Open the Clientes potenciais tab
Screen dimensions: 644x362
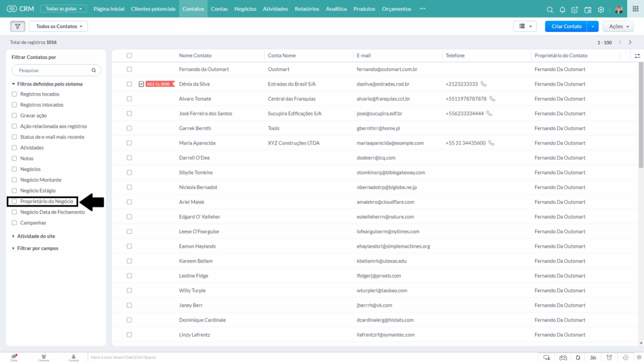tap(153, 9)
